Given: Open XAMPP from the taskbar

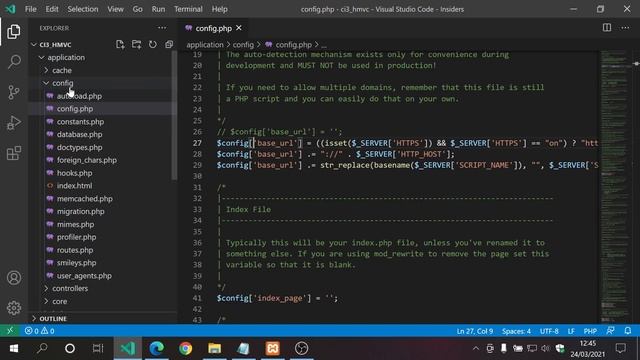Looking at the screenshot, I should click(x=273, y=348).
